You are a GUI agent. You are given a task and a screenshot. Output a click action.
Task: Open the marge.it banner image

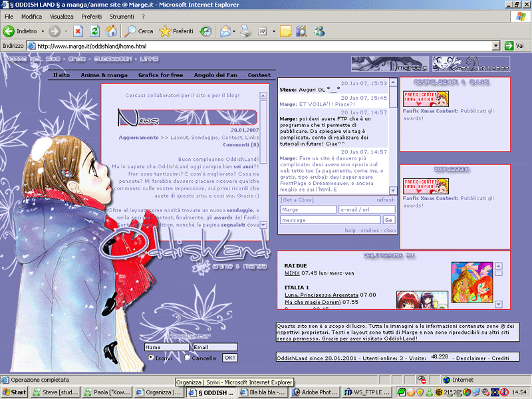click(390, 64)
